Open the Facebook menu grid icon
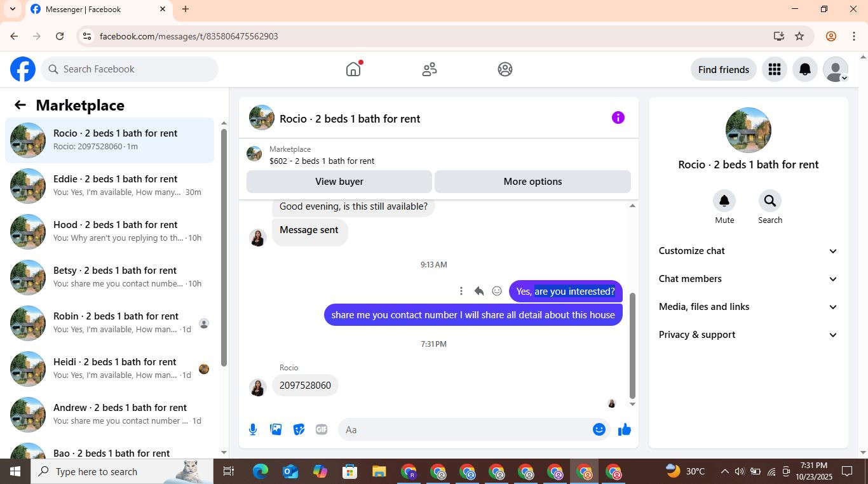Screen dimensions: 868x484 pyautogui.click(x=774, y=69)
